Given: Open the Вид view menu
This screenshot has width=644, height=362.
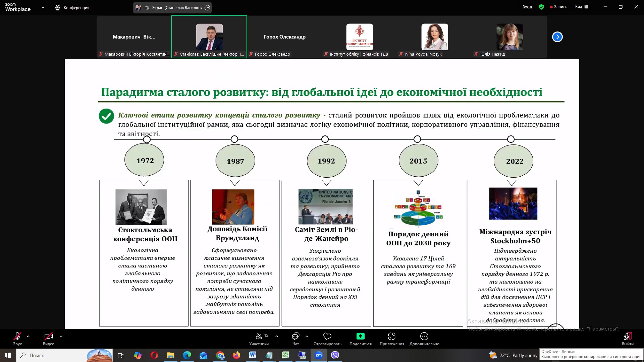Looking at the screenshot, I should [x=582, y=7].
